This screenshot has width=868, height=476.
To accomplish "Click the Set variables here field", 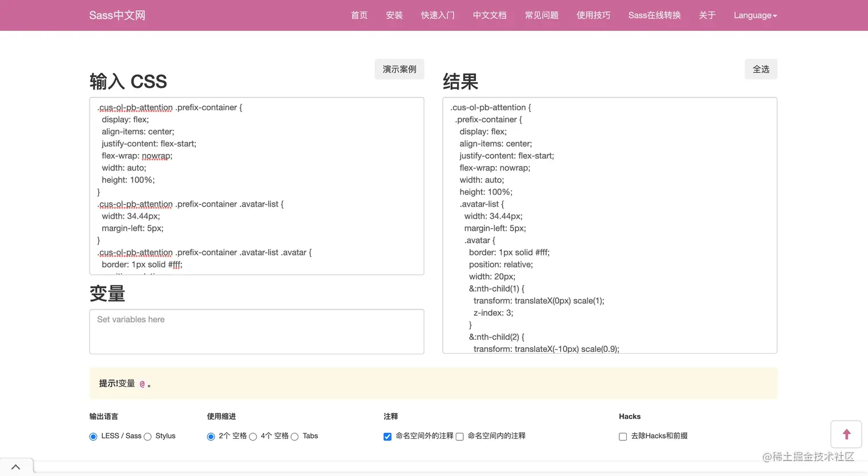I will click(257, 331).
